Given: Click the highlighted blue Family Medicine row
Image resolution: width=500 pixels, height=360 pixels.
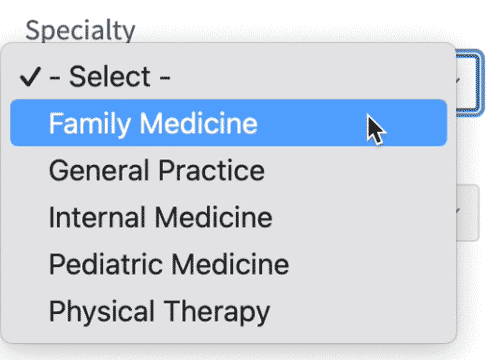Looking at the screenshot, I should (x=228, y=123).
